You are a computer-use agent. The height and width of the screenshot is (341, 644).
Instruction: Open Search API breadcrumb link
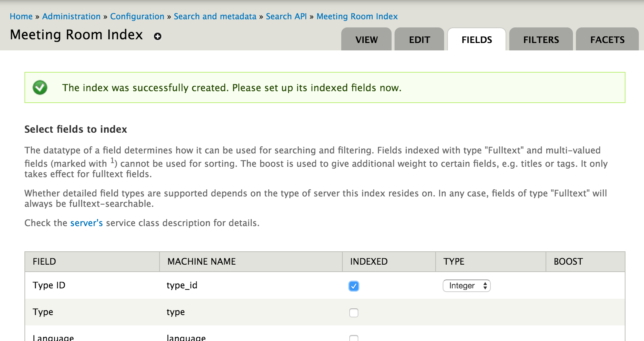click(286, 16)
